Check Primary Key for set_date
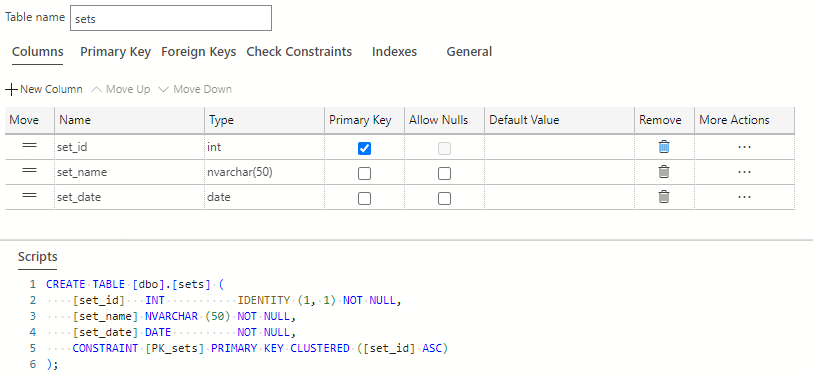Viewport: 813px width, 375px height. [365, 198]
